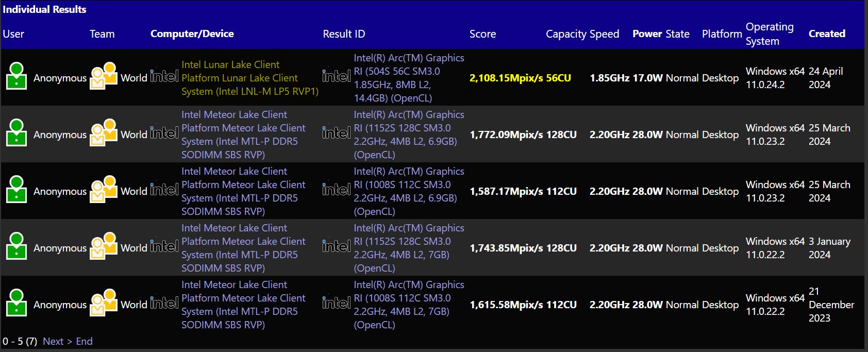Click the Intel device logo in the 1,772.09Mpix/s row
The image size is (868, 352).
164,133
